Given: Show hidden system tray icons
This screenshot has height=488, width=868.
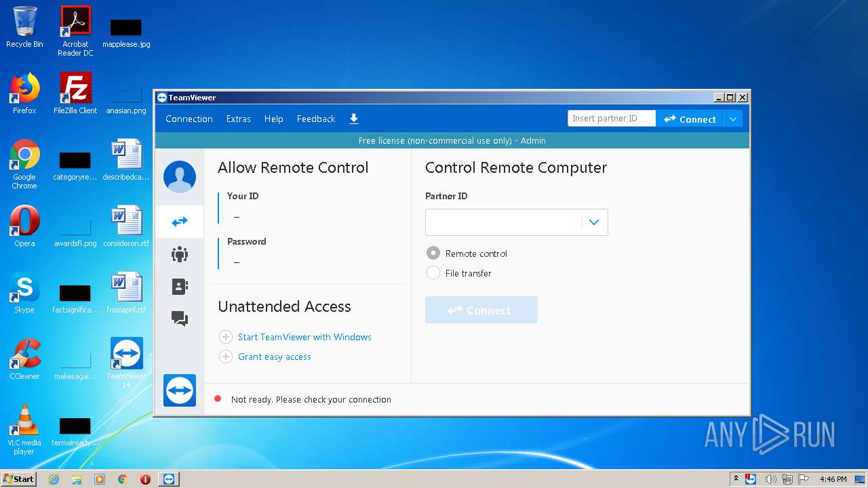Looking at the screenshot, I should [736, 479].
